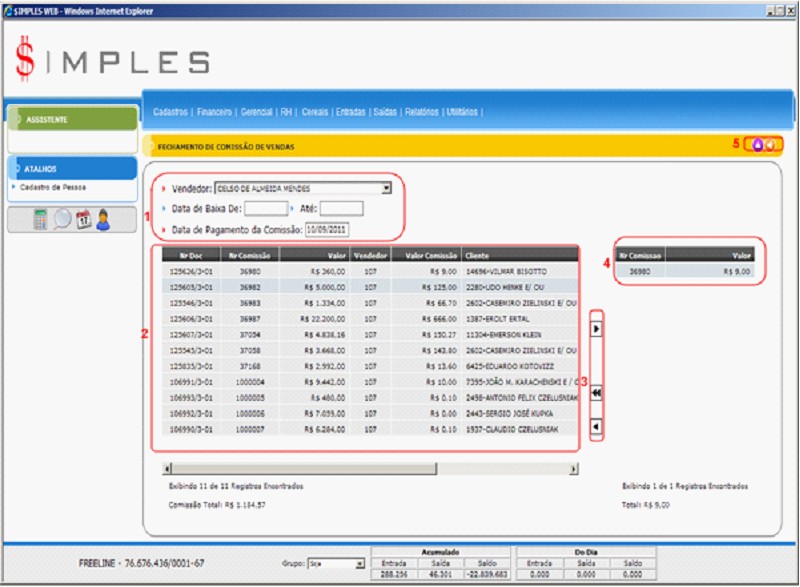Click the person icon in the shortcut bar

(x=103, y=220)
